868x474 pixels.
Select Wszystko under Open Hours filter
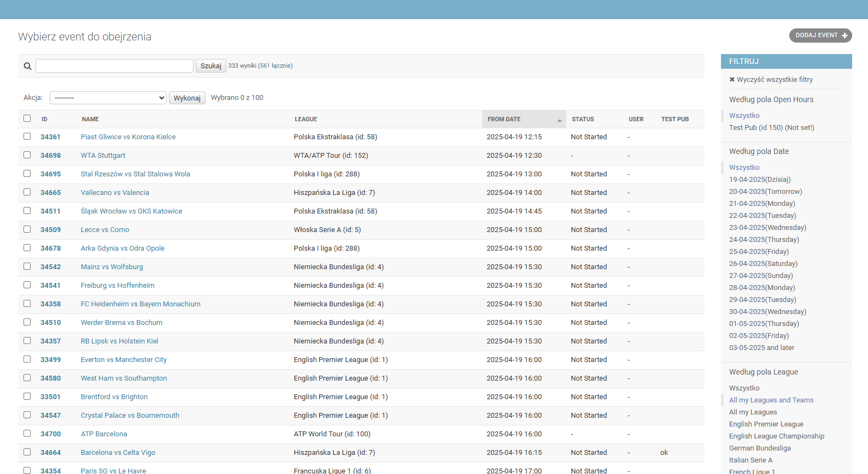coord(744,116)
